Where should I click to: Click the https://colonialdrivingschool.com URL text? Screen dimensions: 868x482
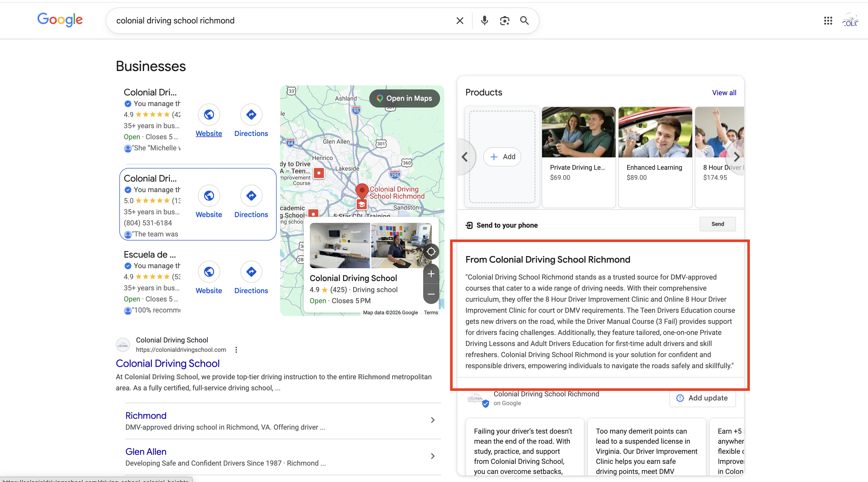[181, 350]
